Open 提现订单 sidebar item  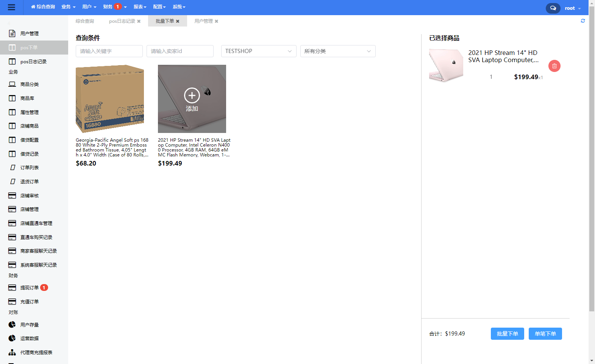pos(34,287)
